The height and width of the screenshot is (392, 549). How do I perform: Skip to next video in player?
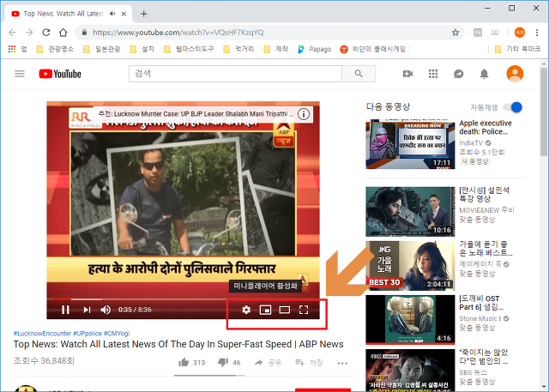87,310
